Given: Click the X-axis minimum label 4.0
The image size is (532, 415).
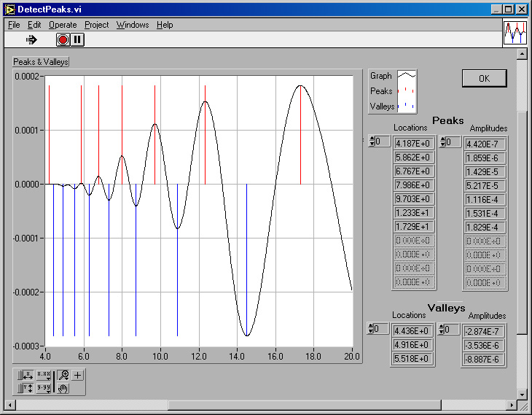Looking at the screenshot, I should click(45, 356).
